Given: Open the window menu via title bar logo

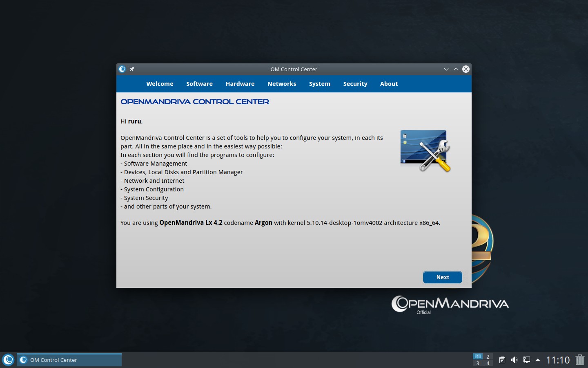Looking at the screenshot, I should click(x=122, y=69).
